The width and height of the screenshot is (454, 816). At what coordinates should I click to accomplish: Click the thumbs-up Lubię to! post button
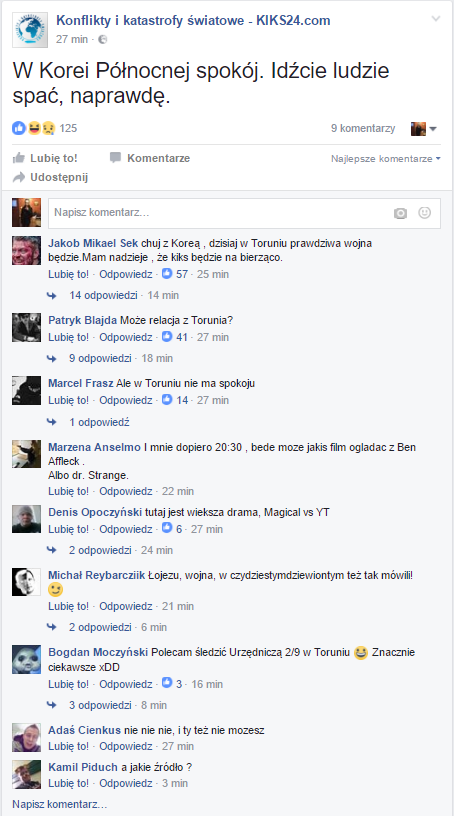coord(45,158)
